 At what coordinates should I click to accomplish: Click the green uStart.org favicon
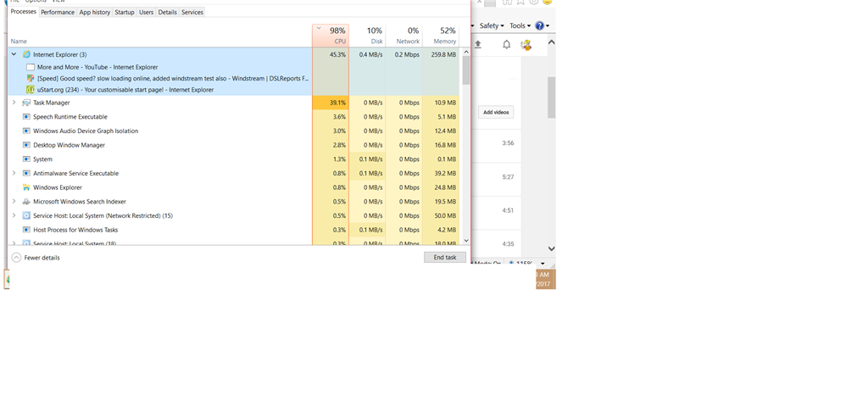pyautogui.click(x=31, y=90)
